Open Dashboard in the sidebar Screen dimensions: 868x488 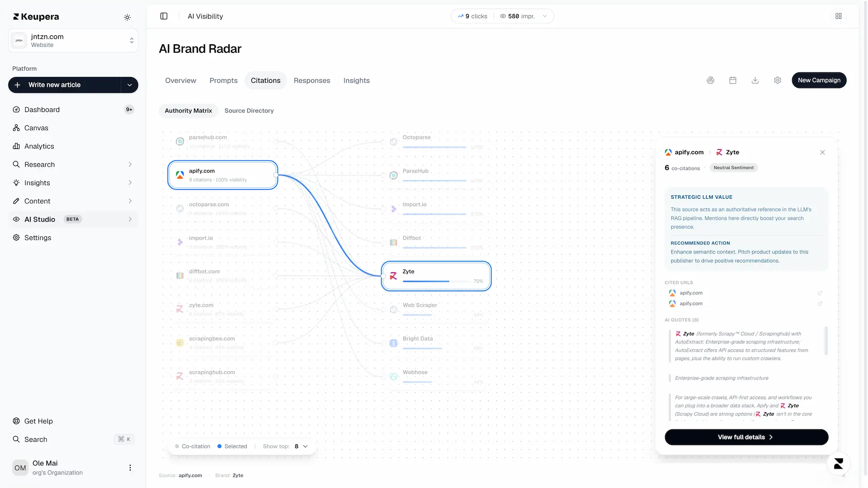pos(73,109)
